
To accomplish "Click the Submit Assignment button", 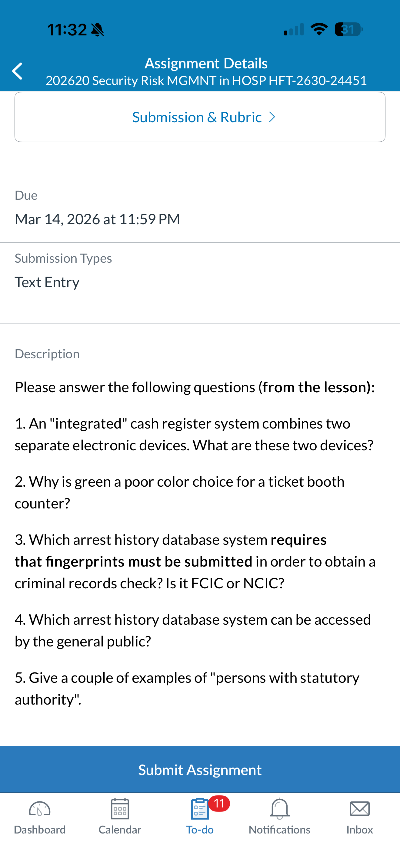I will click(x=200, y=770).
